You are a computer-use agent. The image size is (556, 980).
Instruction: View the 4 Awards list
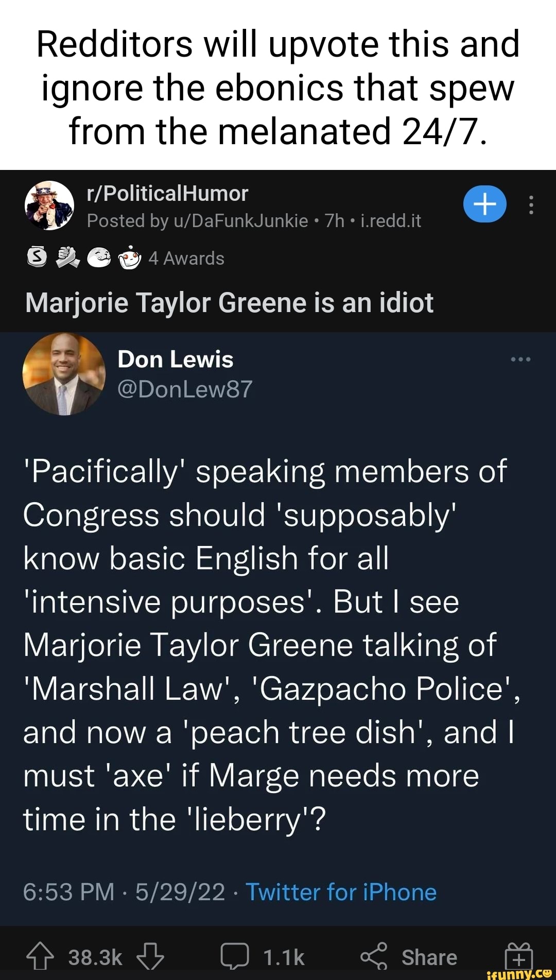click(x=186, y=258)
